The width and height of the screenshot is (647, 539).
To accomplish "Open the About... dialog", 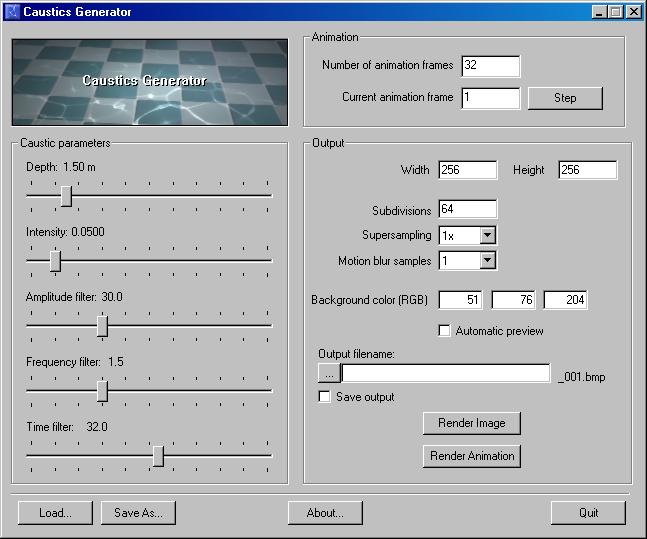I will pyautogui.click(x=325, y=513).
